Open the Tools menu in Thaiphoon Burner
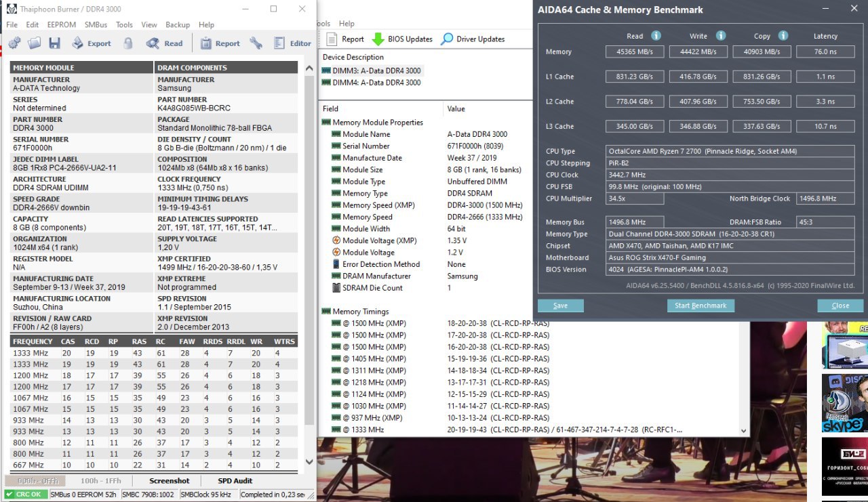 125,24
